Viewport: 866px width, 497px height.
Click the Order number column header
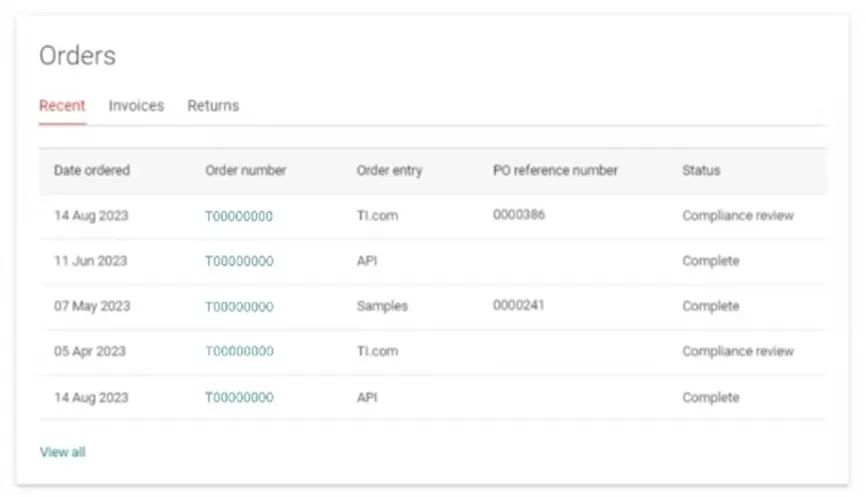pos(246,170)
